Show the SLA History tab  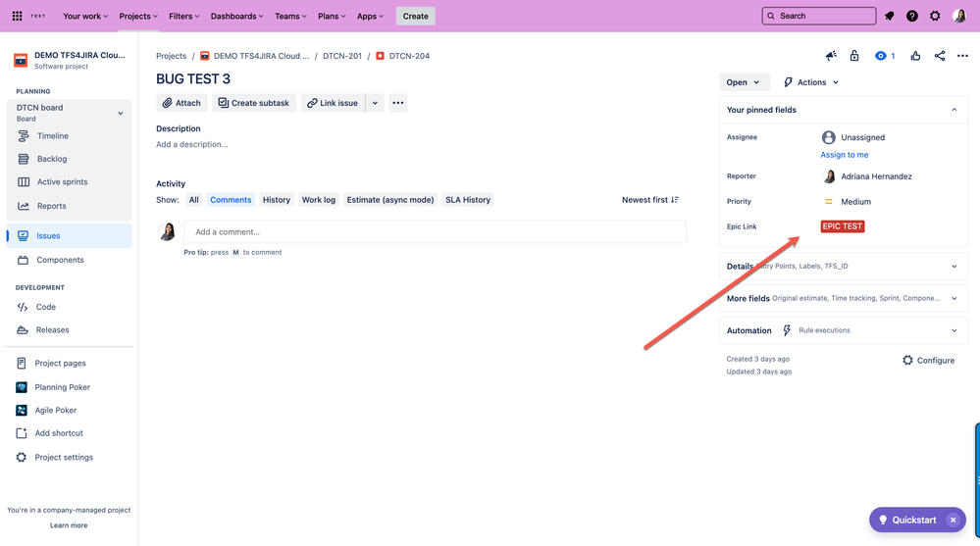pyautogui.click(x=468, y=200)
